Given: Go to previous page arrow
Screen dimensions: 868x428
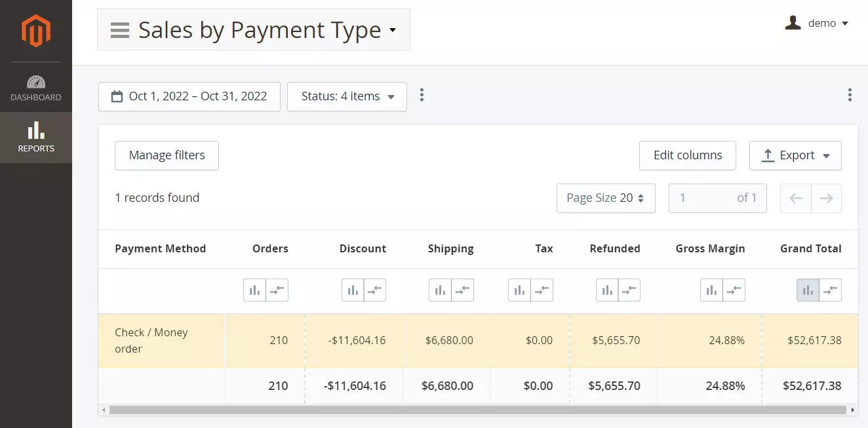Looking at the screenshot, I should coord(796,198).
